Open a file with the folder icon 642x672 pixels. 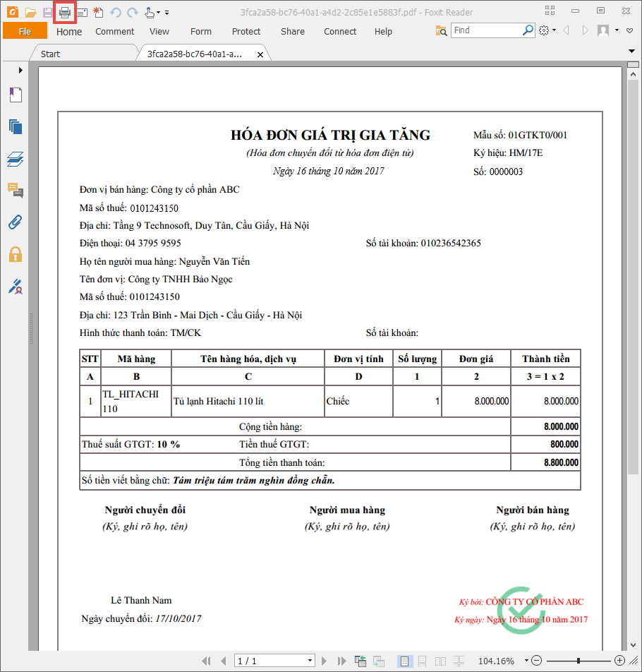30,13
